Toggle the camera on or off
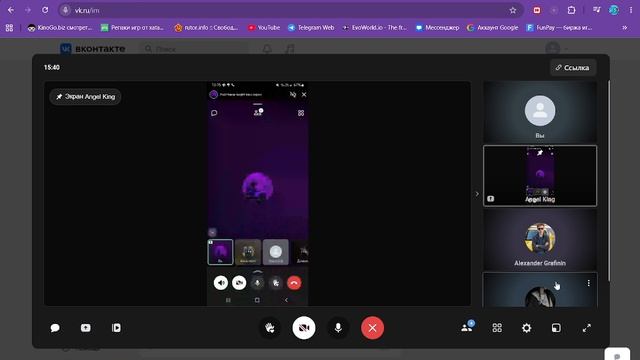 304,328
